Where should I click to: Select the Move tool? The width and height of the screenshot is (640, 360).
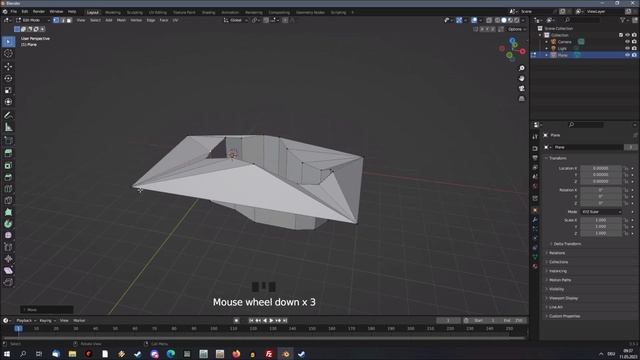8,67
